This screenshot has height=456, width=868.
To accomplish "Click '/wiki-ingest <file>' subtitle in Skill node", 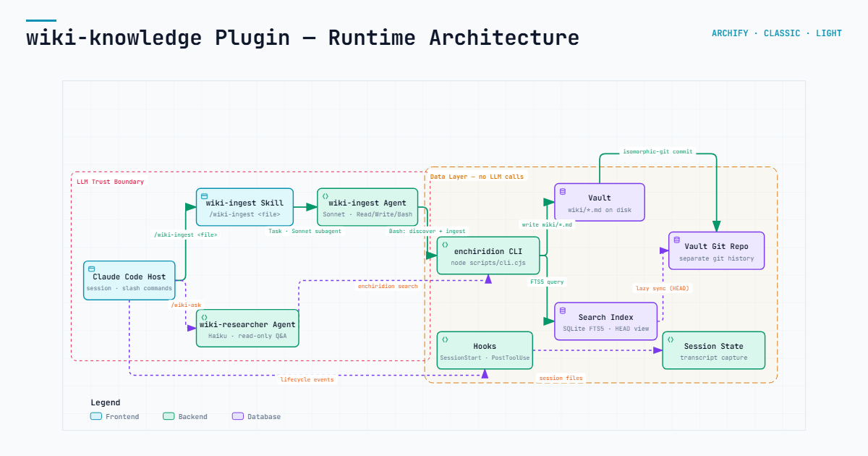I will [x=244, y=214].
